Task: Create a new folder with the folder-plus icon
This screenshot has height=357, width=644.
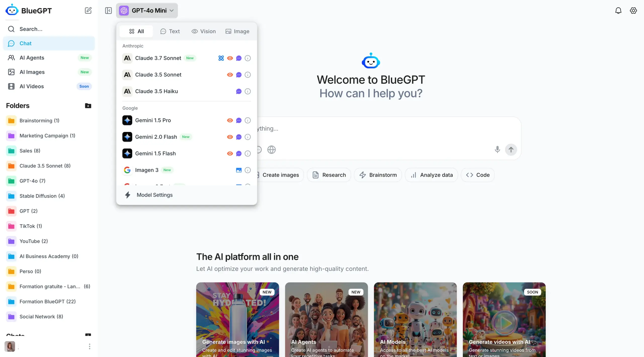Action: pos(88,106)
